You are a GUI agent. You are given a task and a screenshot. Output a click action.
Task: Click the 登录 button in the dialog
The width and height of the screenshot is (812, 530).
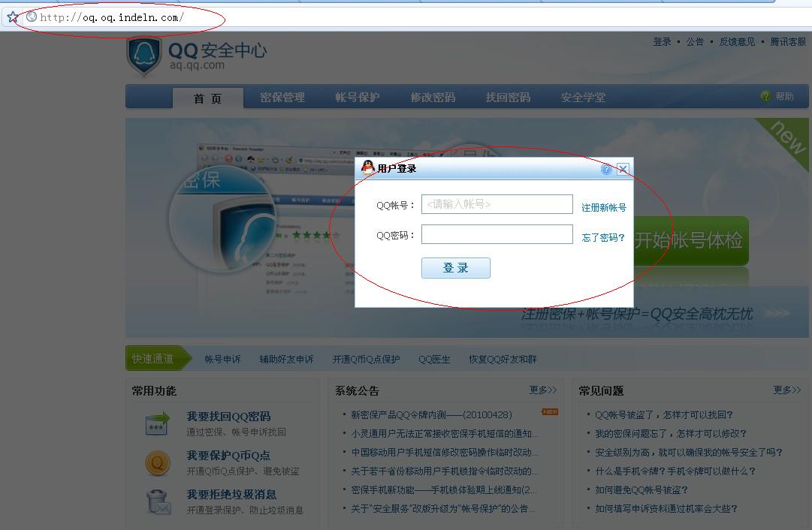[x=455, y=267]
